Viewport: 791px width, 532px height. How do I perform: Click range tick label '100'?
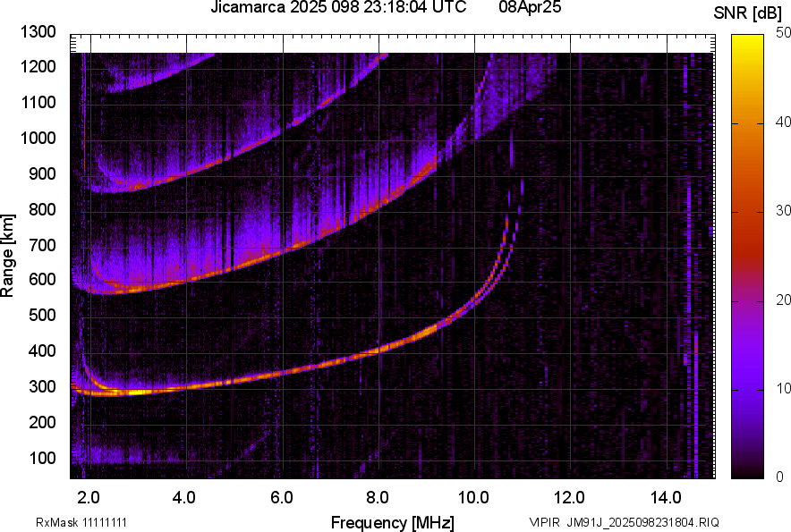coord(42,458)
